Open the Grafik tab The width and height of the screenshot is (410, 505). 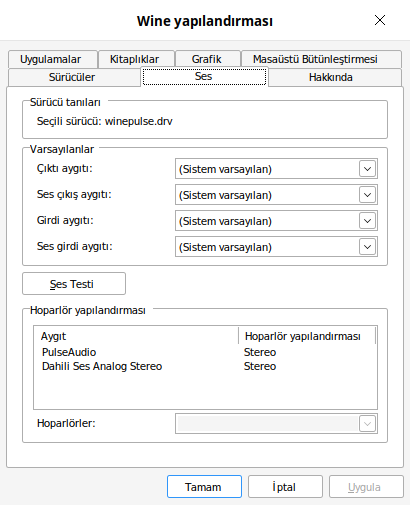[x=208, y=59]
